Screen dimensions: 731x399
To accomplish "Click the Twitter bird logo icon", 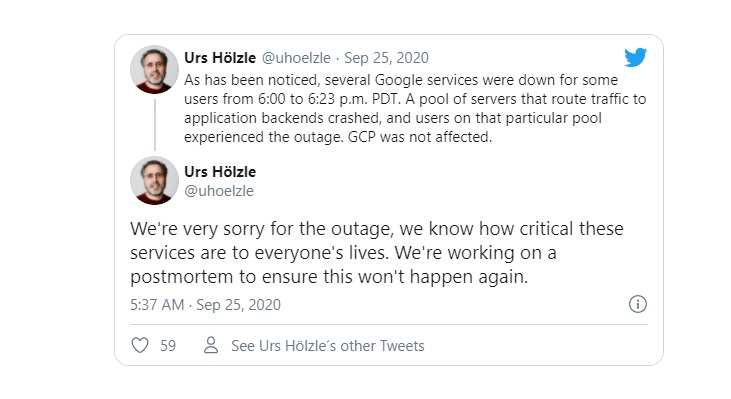I will coord(635,57).
